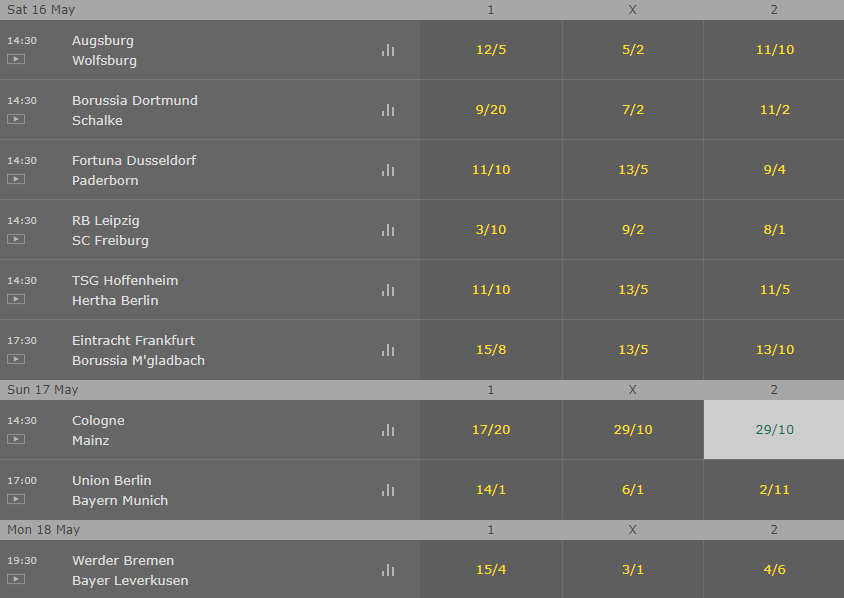Select Paderborn away win odds 9/4
Viewport: 844px width, 598px height.
pyautogui.click(x=774, y=170)
